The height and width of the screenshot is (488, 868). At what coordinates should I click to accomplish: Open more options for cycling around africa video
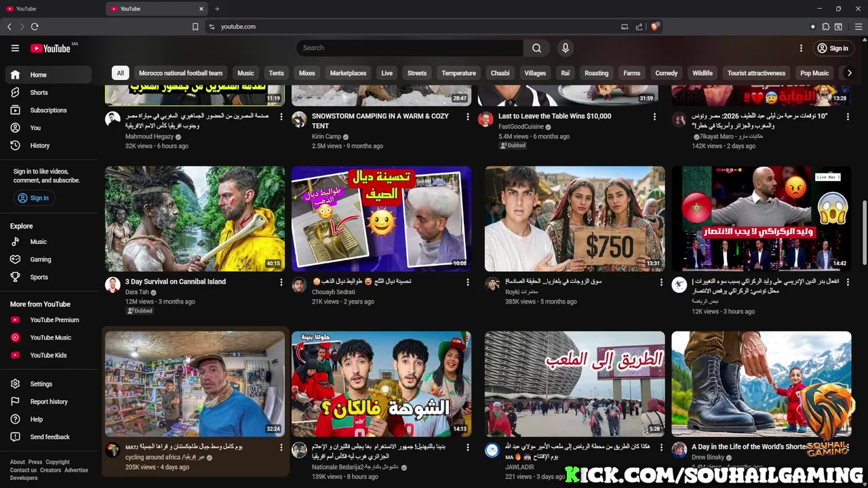tap(281, 447)
